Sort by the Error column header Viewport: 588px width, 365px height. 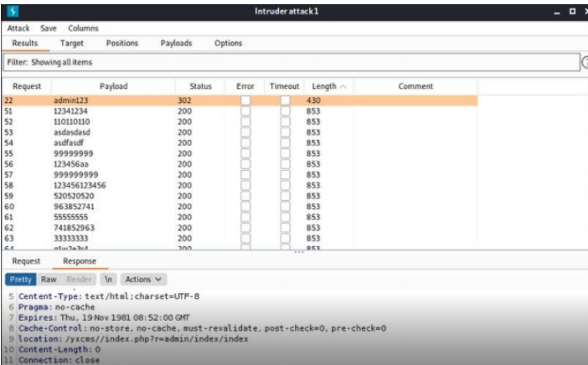[x=245, y=86]
